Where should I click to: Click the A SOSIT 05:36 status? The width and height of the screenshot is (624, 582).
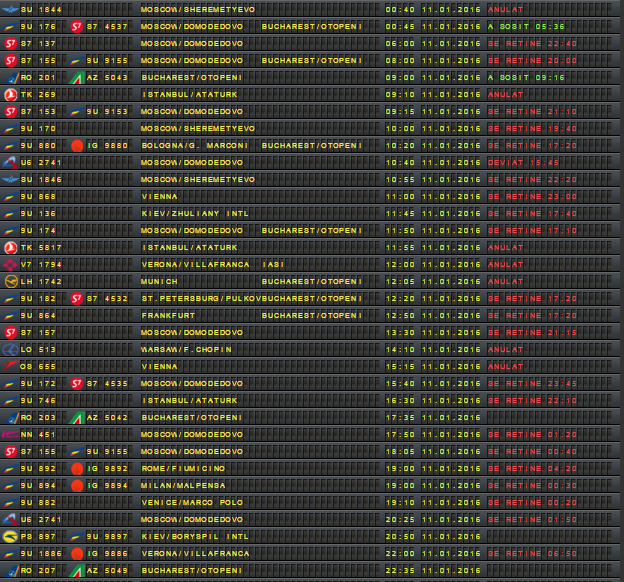coord(525,26)
